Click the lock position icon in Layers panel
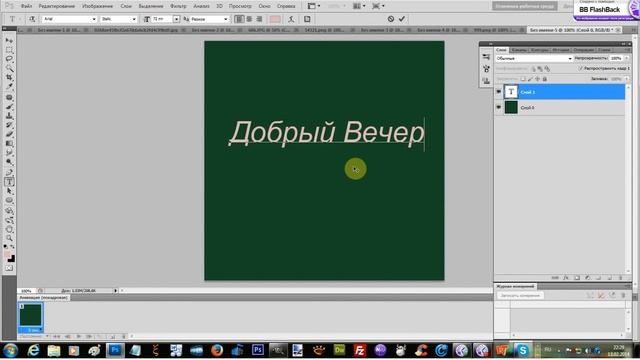Screen dimensions: 640x360 537,79
